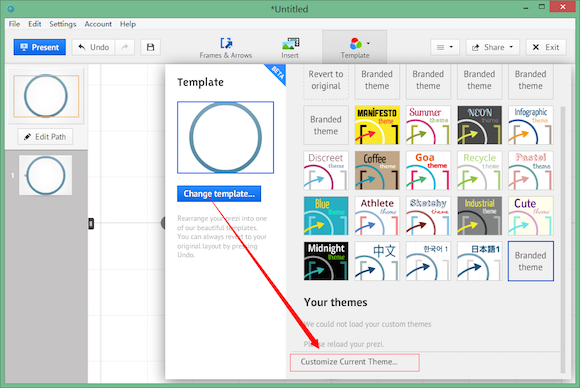Screen dimensions: 580x388
Task: Choose the Japanese 日本語1 theme
Action: coord(479,261)
